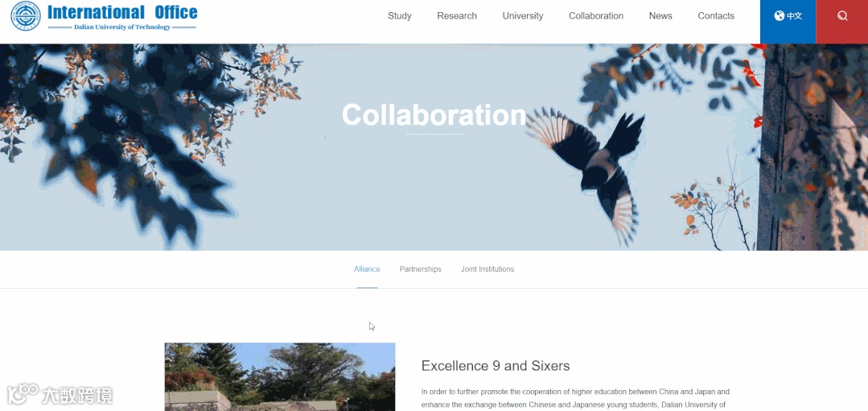Select the Alliance tab

tap(367, 269)
